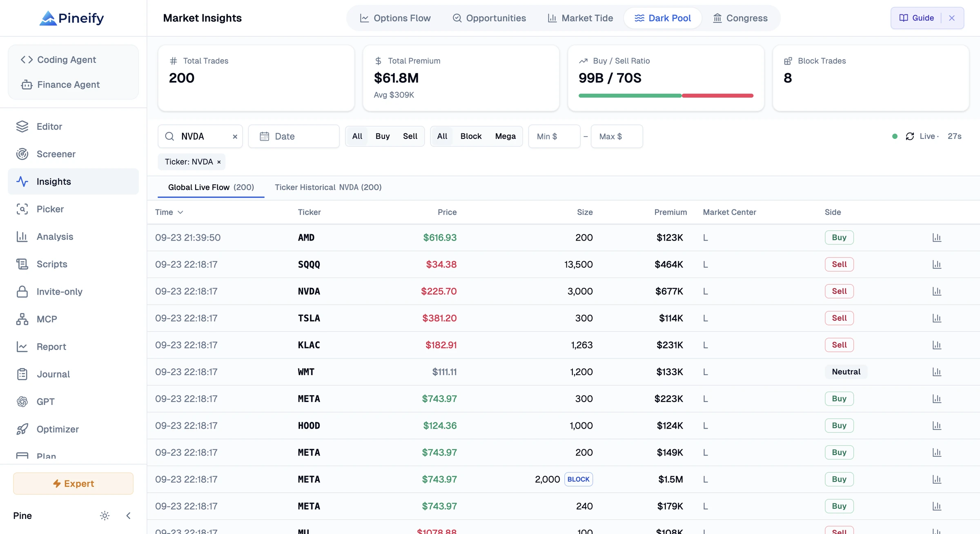The image size is (980, 534).
Task: Dismiss the Guide button with its x
Action: pos(952,18)
